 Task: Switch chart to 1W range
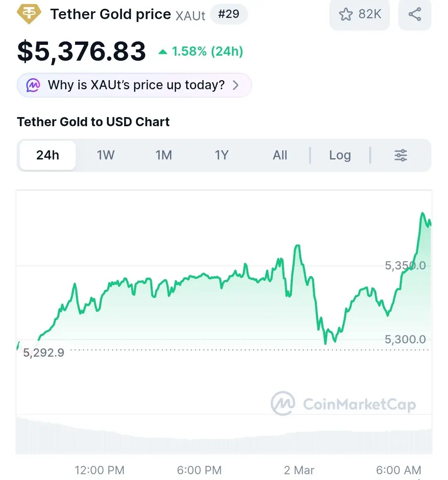click(105, 155)
